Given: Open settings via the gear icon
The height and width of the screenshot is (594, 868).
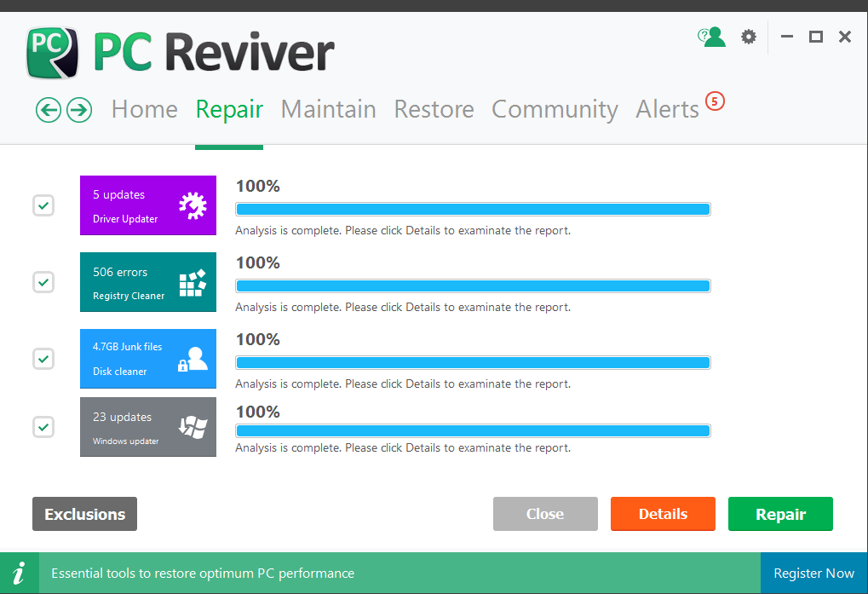Looking at the screenshot, I should [749, 37].
